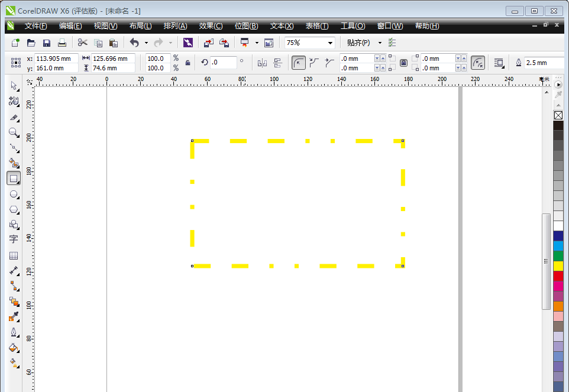Open 效果(C) menu

point(211,26)
